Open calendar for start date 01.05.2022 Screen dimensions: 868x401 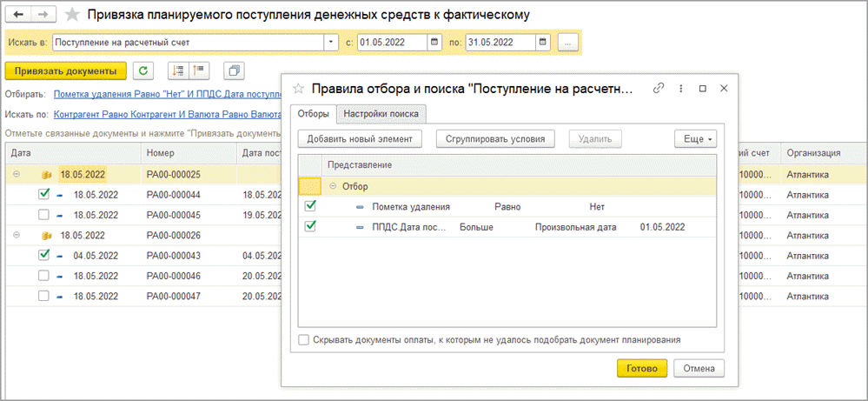[435, 42]
